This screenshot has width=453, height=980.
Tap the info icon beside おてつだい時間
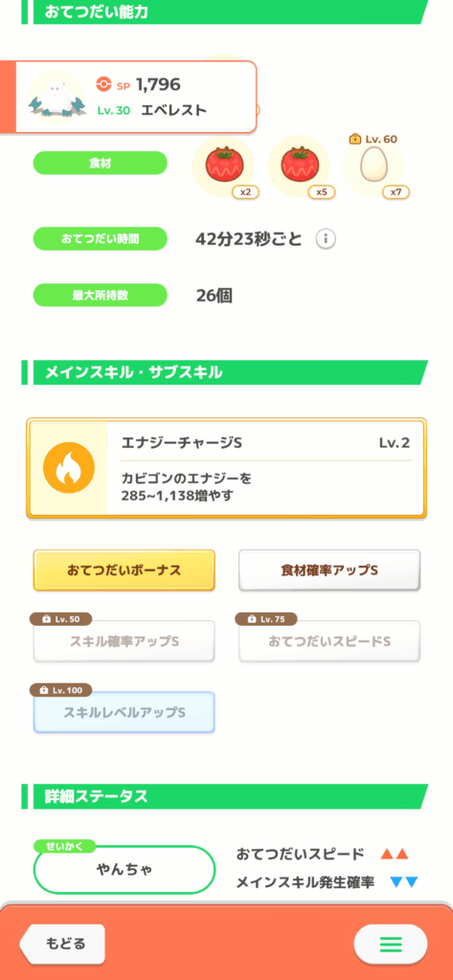point(326,238)
